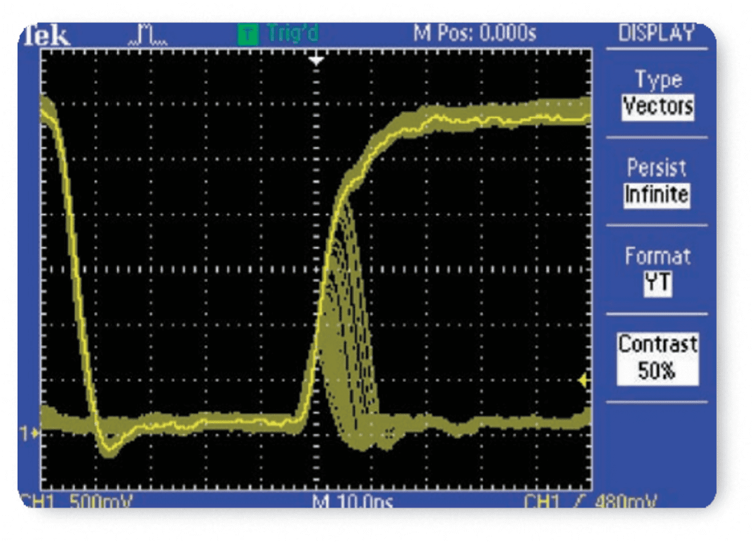Screen dimensions: 756x545
Task: Adjust the Contrast 50% control
Action: coord(657,358)
